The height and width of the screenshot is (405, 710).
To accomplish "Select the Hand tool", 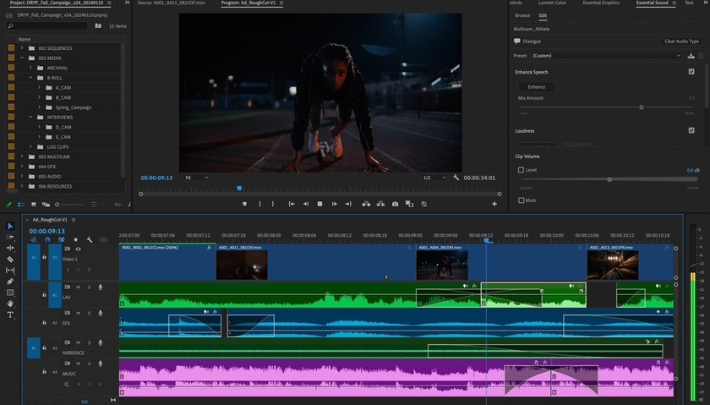I will tap(10, 304).
